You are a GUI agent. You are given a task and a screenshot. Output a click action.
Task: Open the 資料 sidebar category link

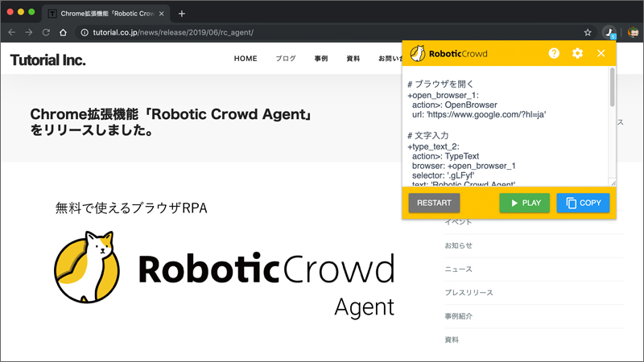coord(452,339)
